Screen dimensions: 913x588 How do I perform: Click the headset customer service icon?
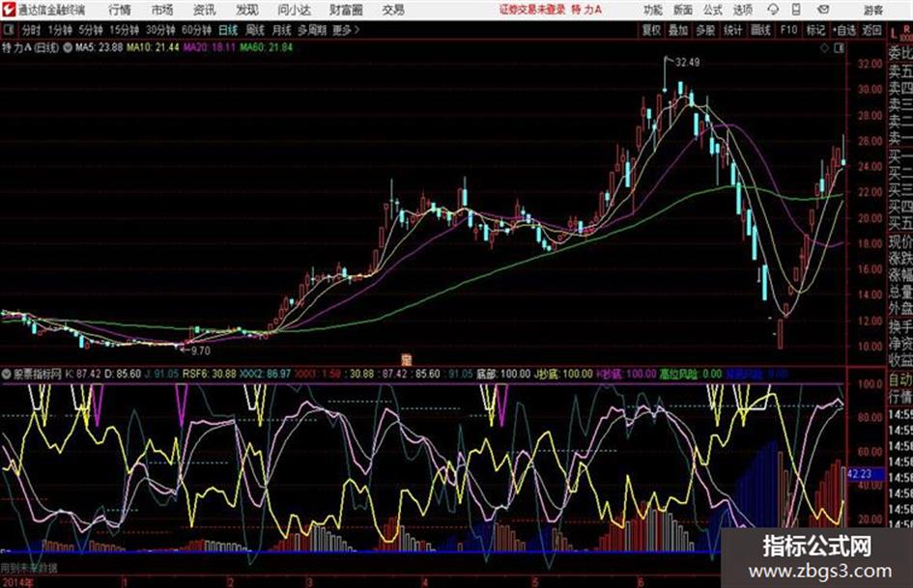pyautogui.click(x=773, y=10)
